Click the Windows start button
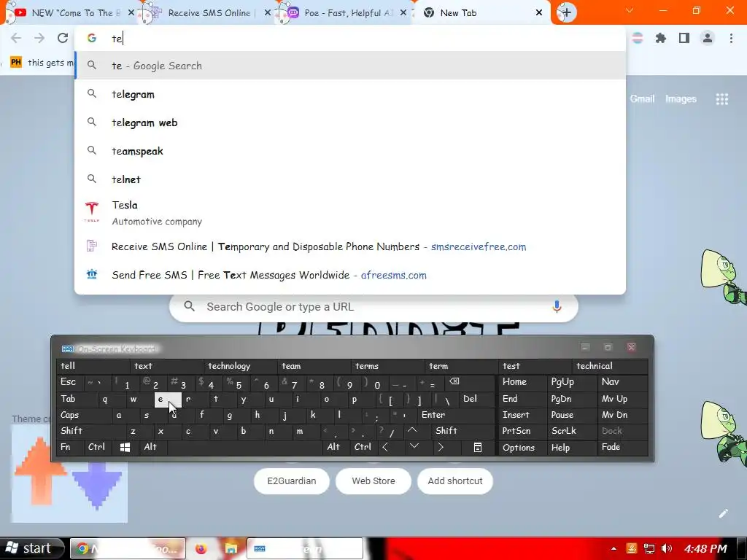 [32, 548]
